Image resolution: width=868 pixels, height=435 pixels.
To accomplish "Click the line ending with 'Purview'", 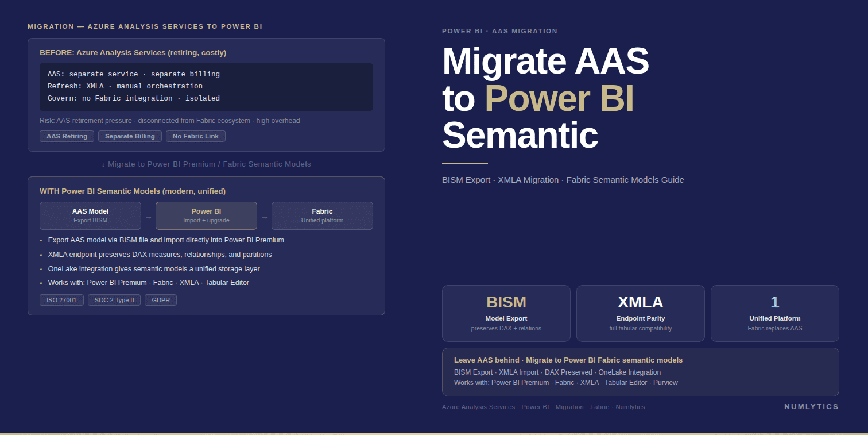I will [x=566, y=383].
